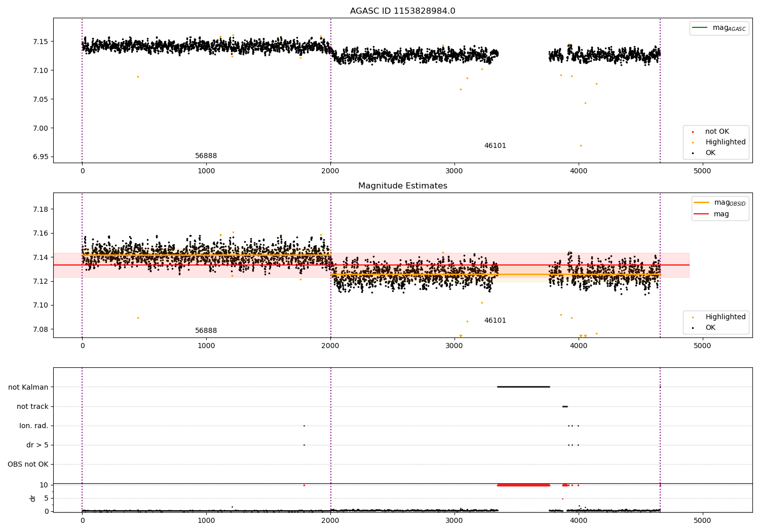
Task: Click y-tick '7.00' in top panel
Action: pyautogui.click(x=41, y=128)
